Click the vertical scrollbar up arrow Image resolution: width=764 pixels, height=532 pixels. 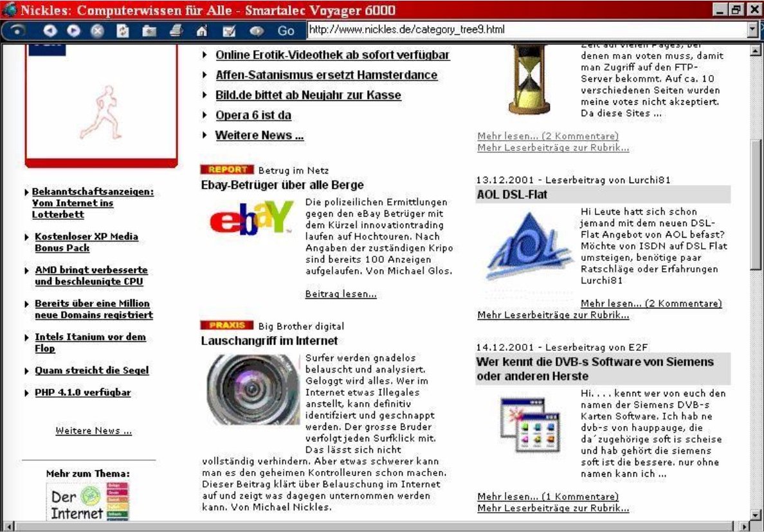point(755,50)
